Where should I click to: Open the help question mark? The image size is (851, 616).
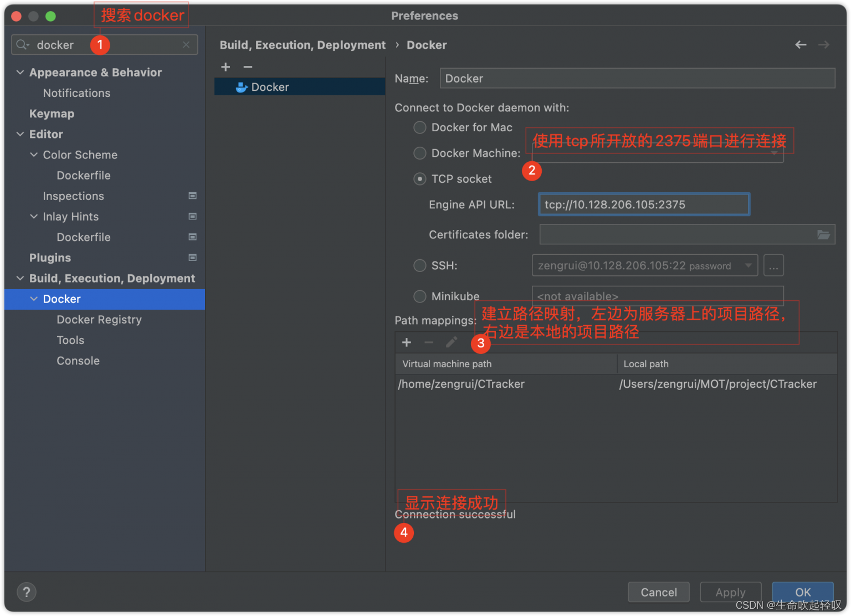[26, 592]
